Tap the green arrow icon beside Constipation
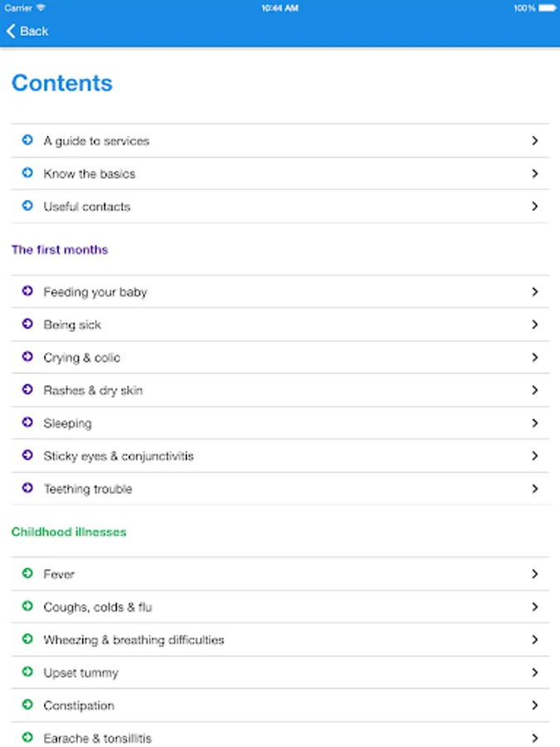 click(27, 705)
